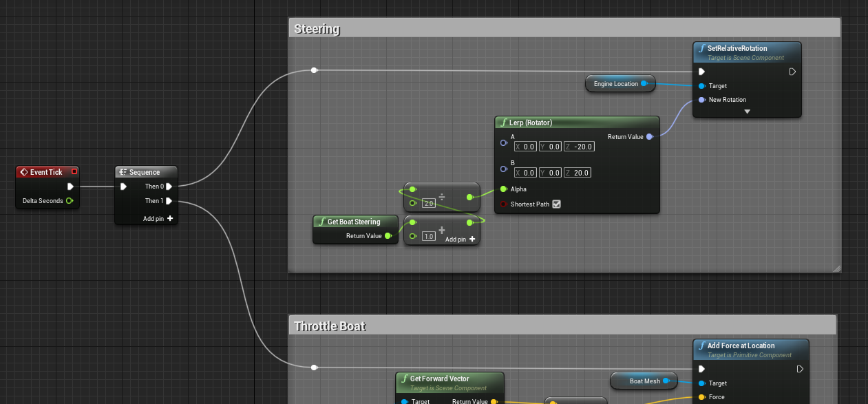Click Delta Seconds output pin
The image size is (868, 404).
(x=70, y=201)
